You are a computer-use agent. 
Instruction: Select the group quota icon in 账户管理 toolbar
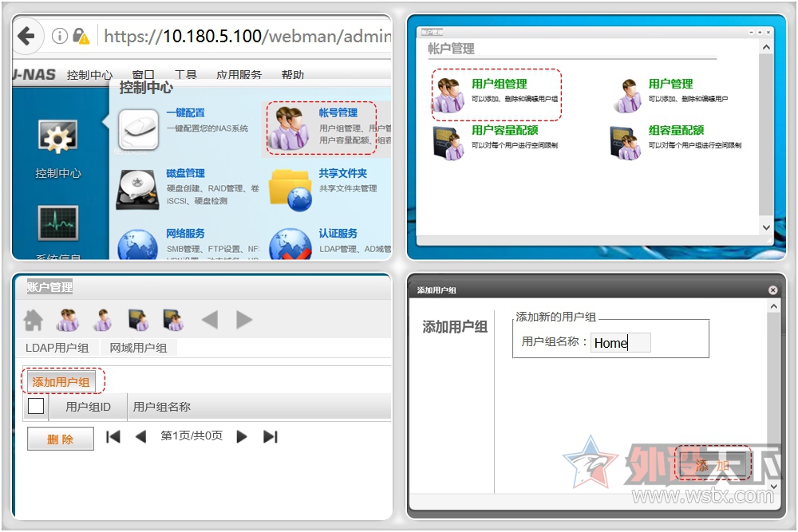[x=173, y=320]
